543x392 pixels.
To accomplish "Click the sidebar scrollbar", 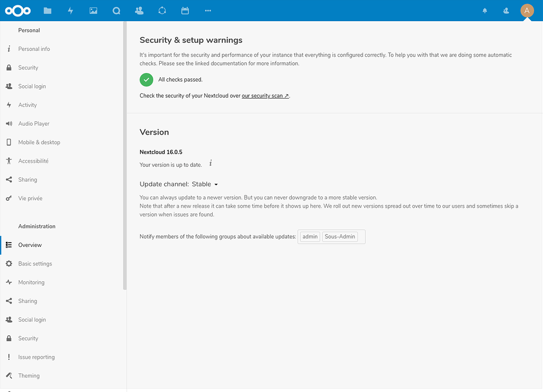I will tap(125, 156).
